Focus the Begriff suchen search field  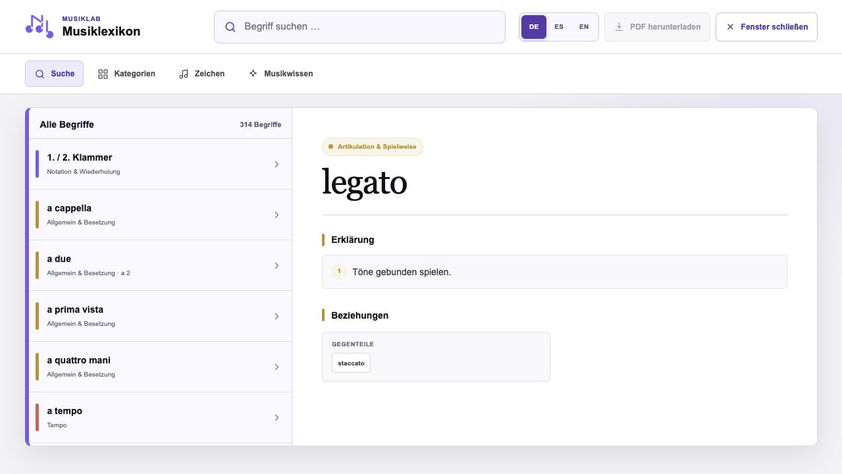click(360, 27)
